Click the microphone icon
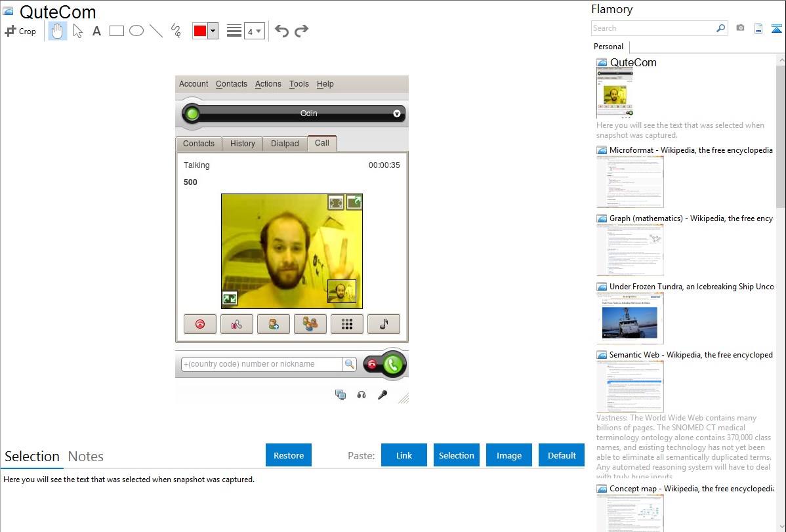Viewport: 786px width, 532px height. pos(383,395)
